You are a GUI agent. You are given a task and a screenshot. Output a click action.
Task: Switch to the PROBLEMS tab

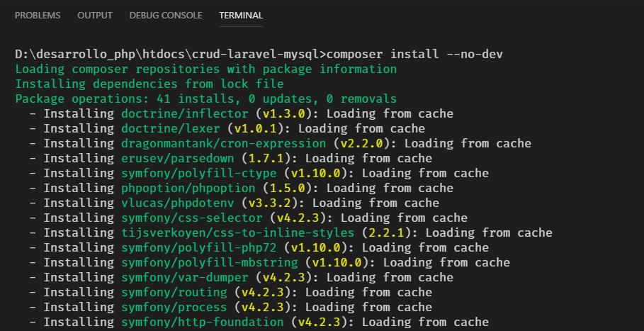[x=38, y=15]
